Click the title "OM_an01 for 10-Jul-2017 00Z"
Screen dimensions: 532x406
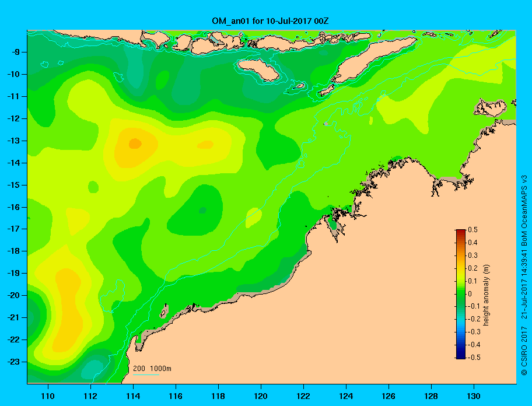[270, 21]
